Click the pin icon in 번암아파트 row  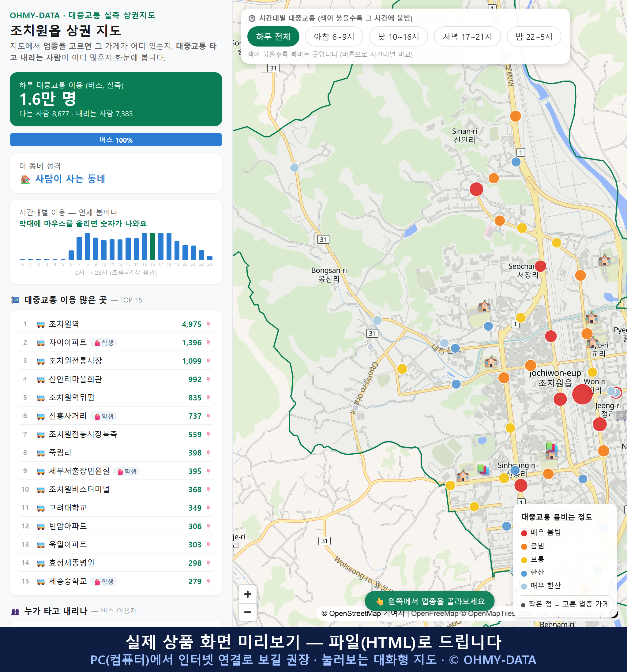208,526
